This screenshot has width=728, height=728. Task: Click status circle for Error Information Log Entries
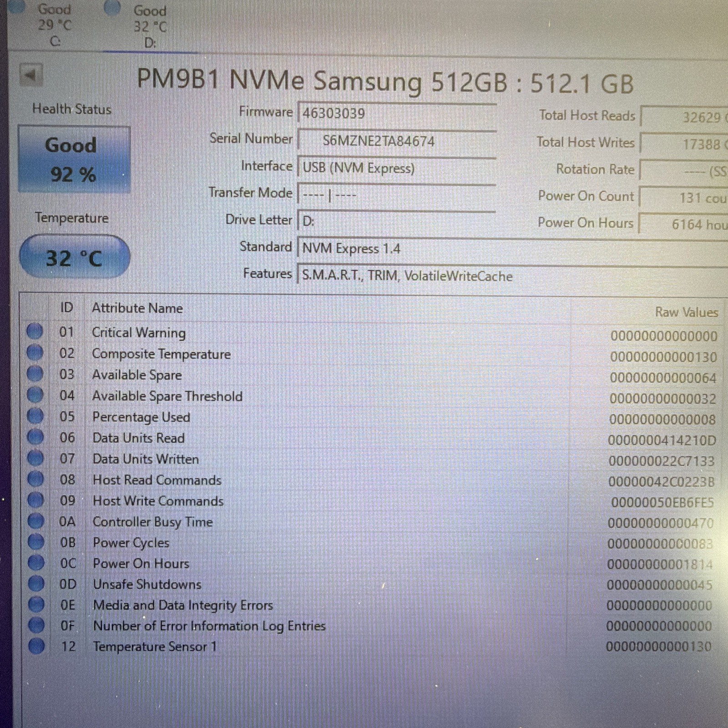pos(36,625)
